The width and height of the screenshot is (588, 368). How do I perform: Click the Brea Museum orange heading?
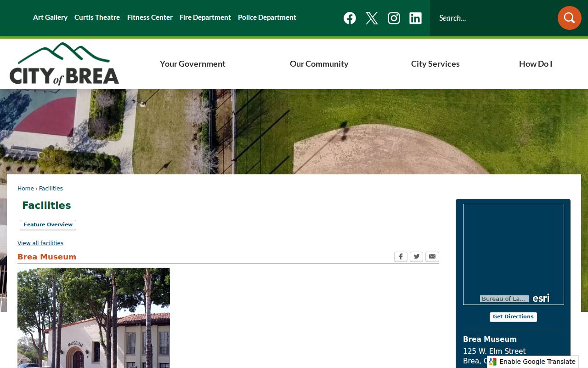click(x=47, y=257)
